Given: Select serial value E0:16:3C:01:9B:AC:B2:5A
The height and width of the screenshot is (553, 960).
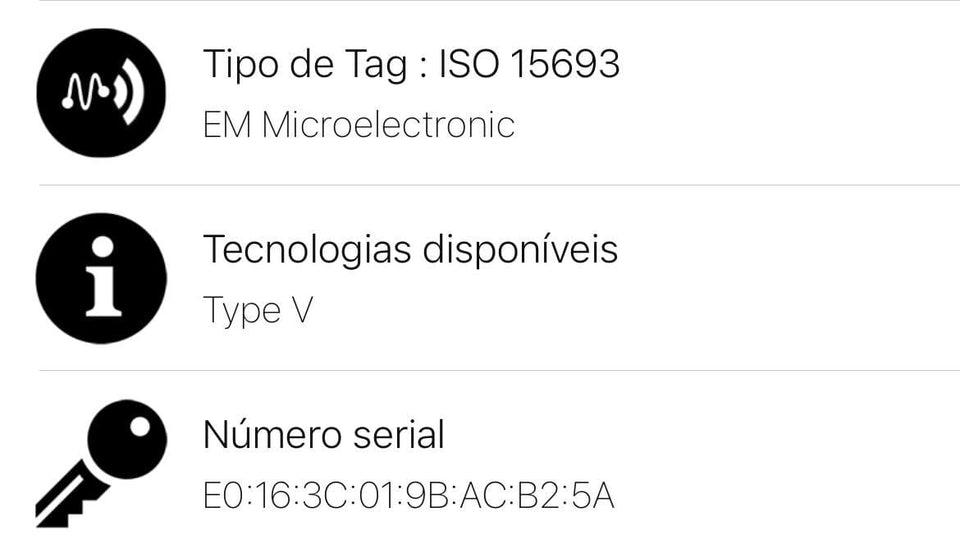Looking at the screenshot, I should coord(408,495).
